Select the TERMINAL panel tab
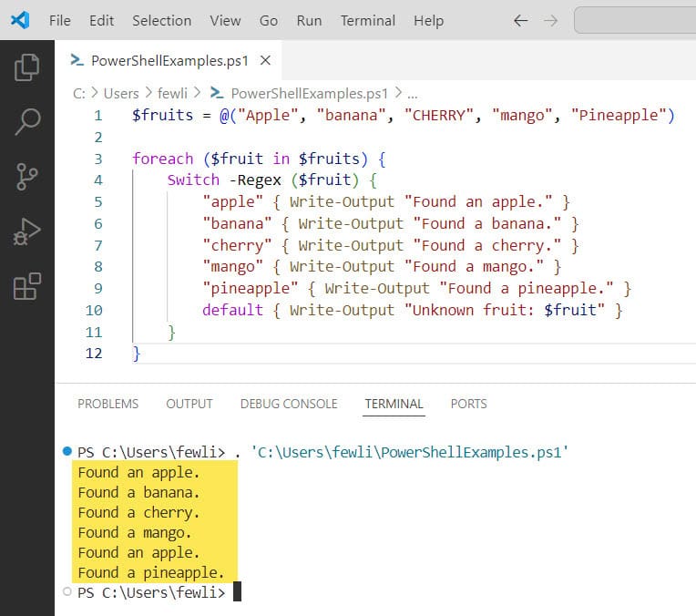 [394, 404]
